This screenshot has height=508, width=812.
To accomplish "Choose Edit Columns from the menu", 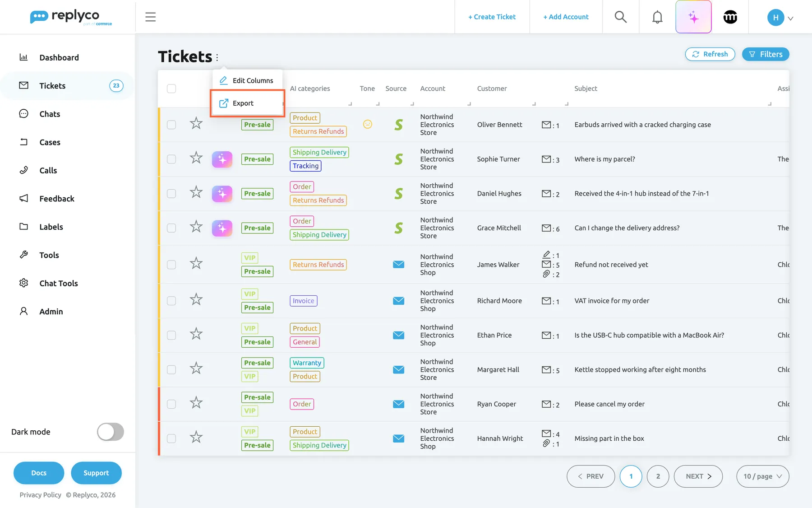I will [247, 80].
